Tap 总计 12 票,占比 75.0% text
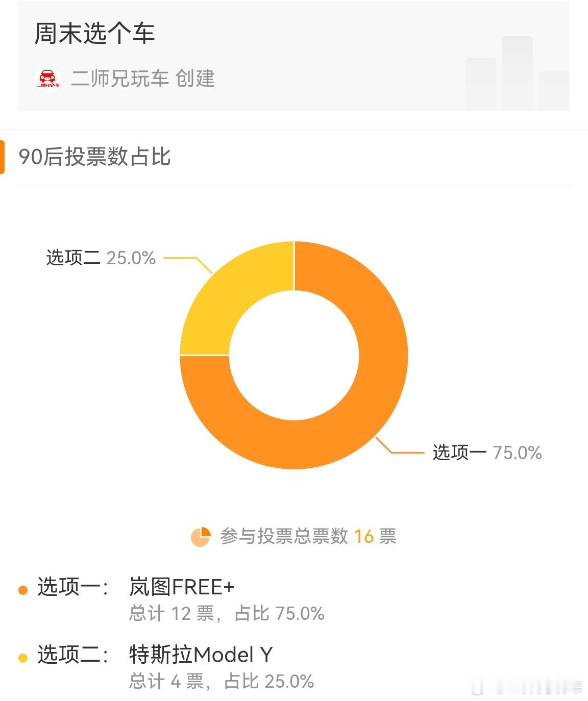 click(227, 614)
